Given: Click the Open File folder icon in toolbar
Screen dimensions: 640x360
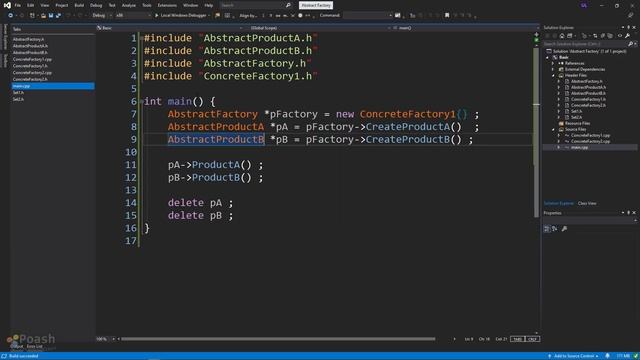Looking at the screenshot, I should (x=43, y=16).
